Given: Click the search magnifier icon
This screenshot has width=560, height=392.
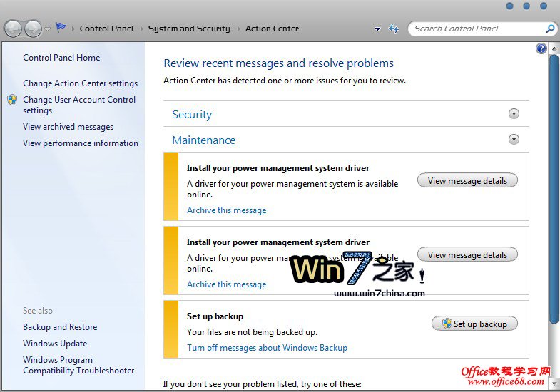Looking at the screenshot, I should click(550, 29).
